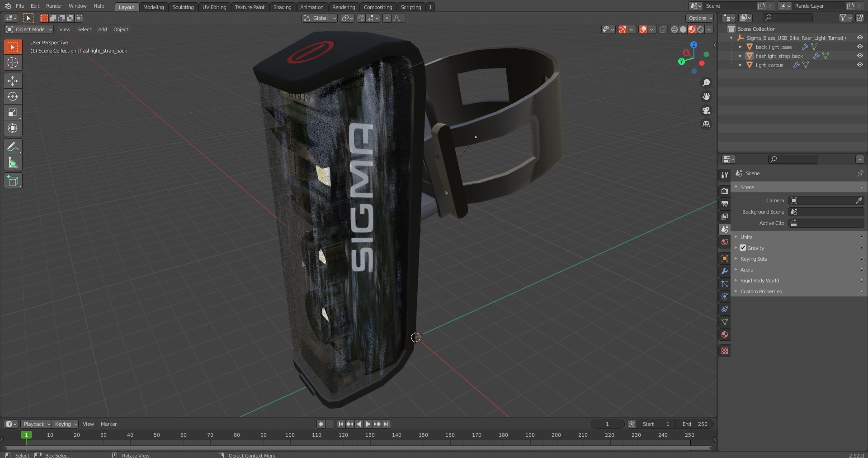Open Texture properties tab

[725, 351]
